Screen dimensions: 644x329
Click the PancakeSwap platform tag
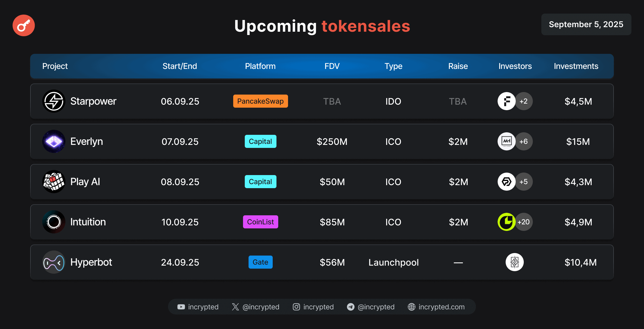(260, 101)
